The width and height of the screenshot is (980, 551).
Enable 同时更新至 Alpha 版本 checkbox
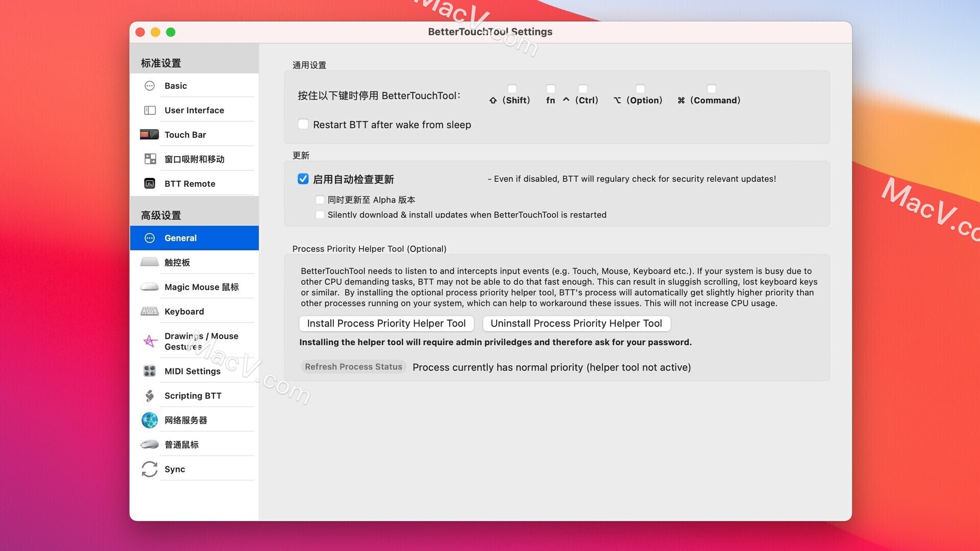(x=320, y=200)
